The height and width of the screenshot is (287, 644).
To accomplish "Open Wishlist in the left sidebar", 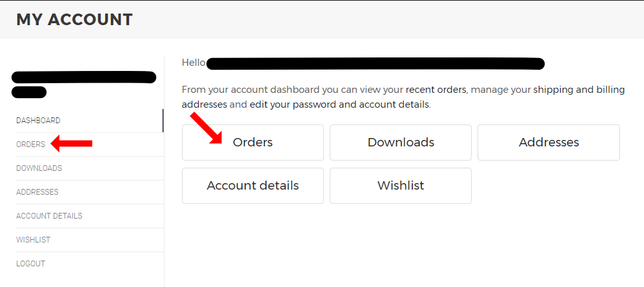I will click(33, 240).
